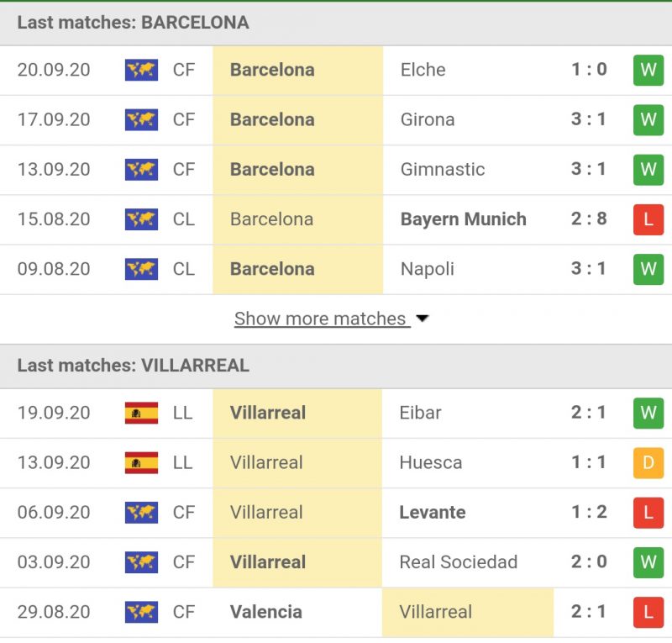Click the 2 : 8 score result
This screenshot has height=643, width=672.
589,219
